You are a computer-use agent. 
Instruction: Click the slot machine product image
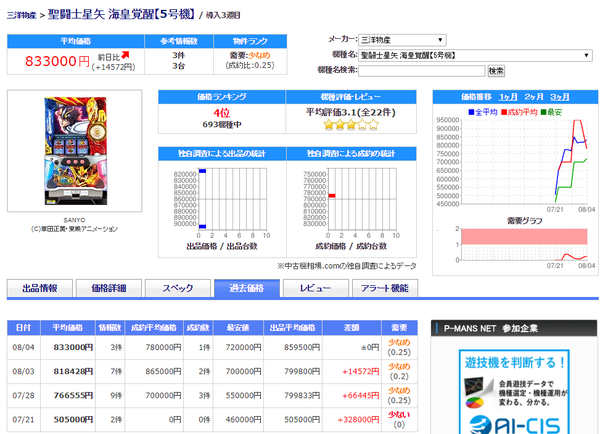(x=75, y=151)
